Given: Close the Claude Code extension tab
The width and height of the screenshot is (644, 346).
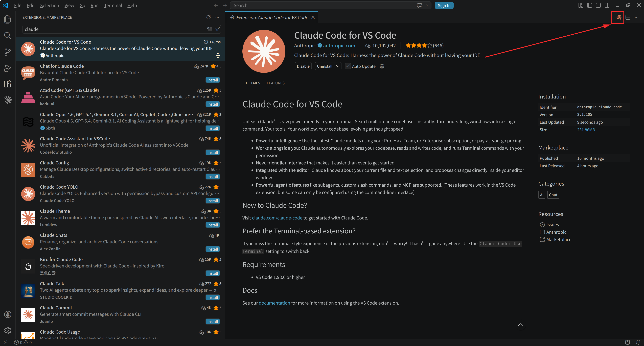Looking at the screenshot, I should (313, 17).
